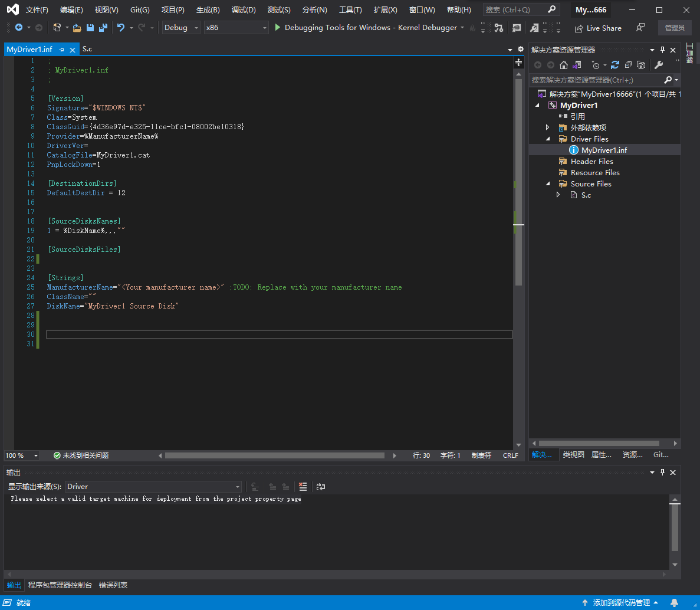Click the New Project toolbar icon
Viewport: 700px width, 610px height.
(x=57, y=28)
